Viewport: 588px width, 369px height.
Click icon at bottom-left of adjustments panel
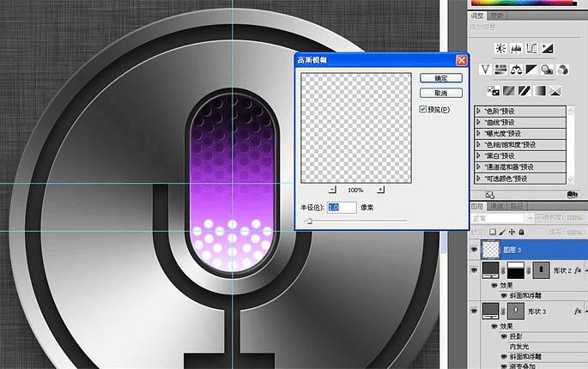[490, 195]
